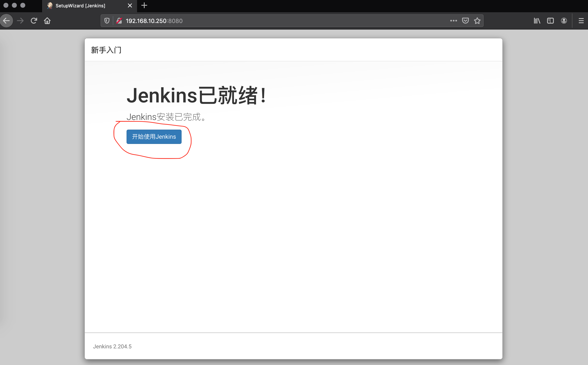Open a new browser tab
Screen dimensions: 588x365
pyautogui.click(x=144, y=5)
